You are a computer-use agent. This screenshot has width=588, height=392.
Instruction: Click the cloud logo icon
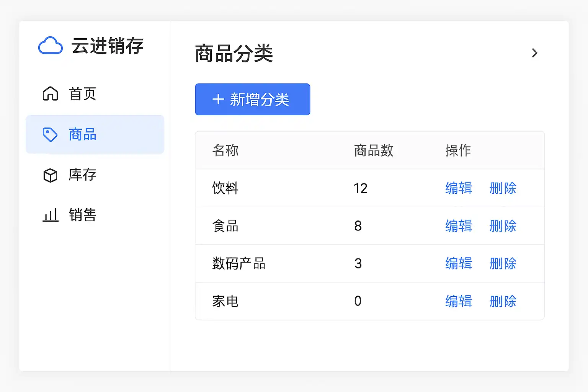click(x=51, y=46)
